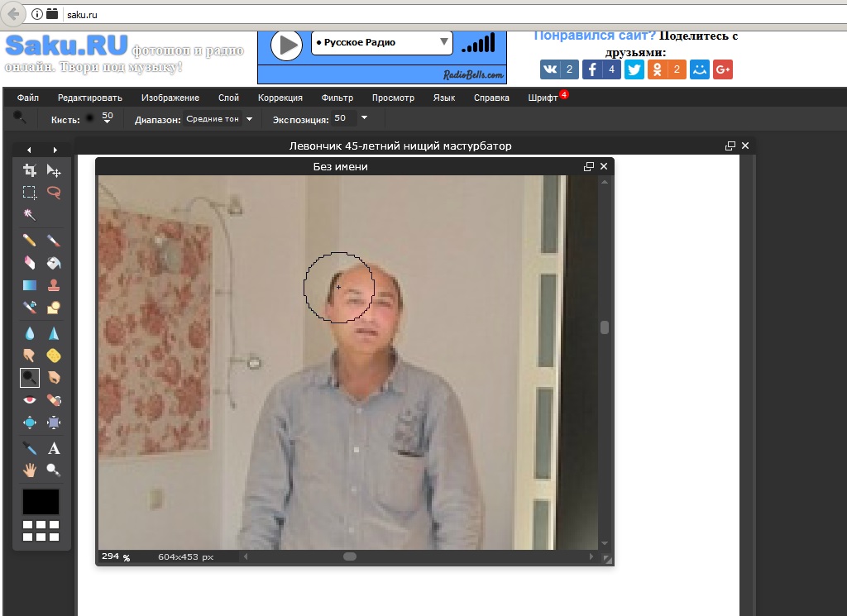Select the Brush tool
847x616 pixels.
click(x=54, y=241)
